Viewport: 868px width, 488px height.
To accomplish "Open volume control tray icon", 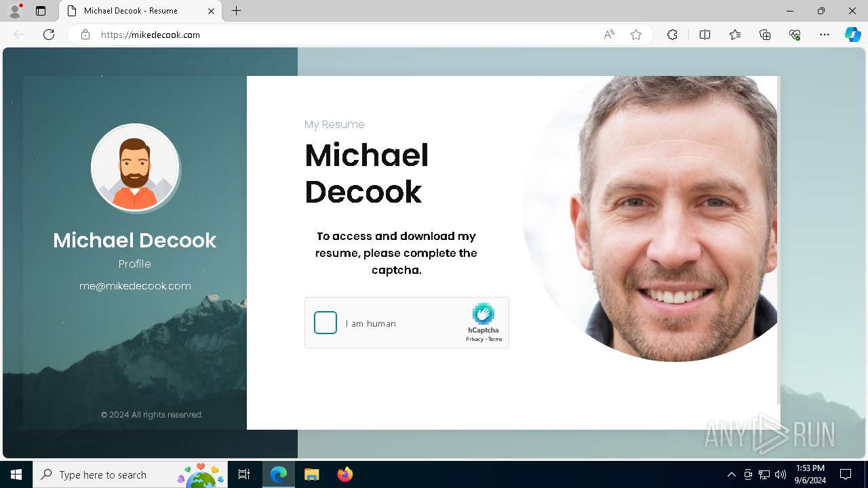I will pyautogui.click(x=781, y=474).
